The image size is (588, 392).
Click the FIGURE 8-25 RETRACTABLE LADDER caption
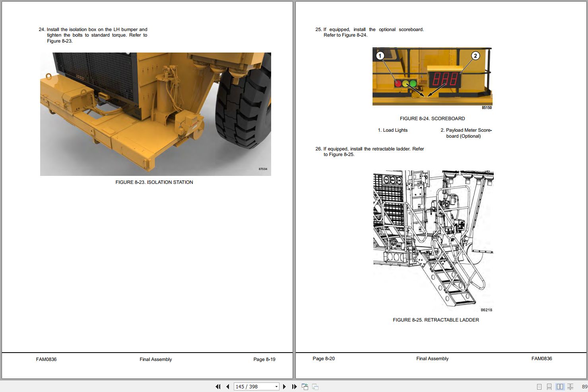[x=436, y=320]
